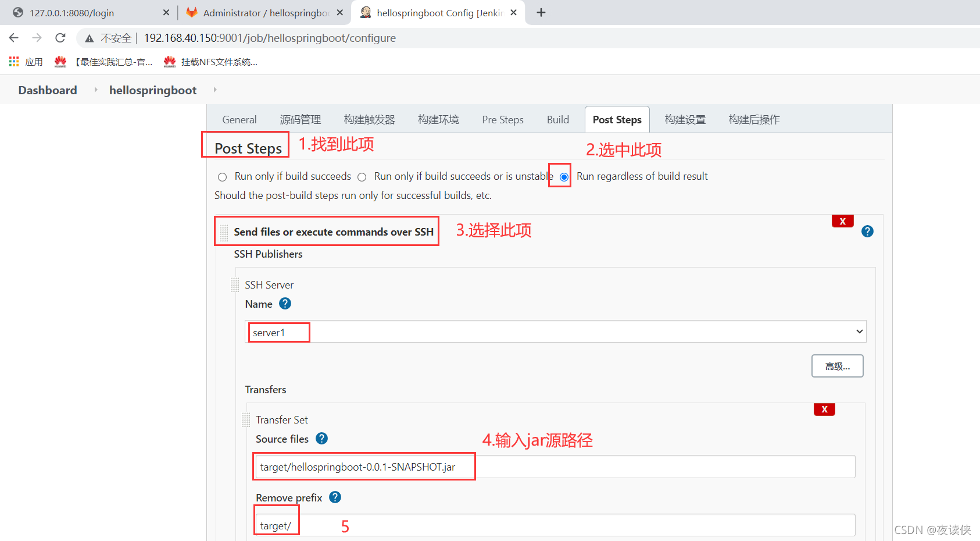Viewport: 980px width, 541px height.
Task: Delete the Transfer Set
Action: 824,410
